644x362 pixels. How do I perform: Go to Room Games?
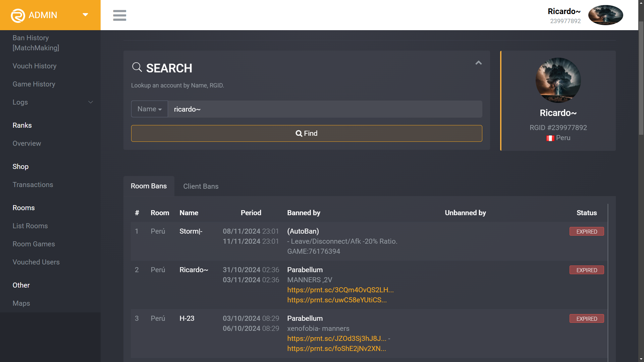click(x=34, y=244)
